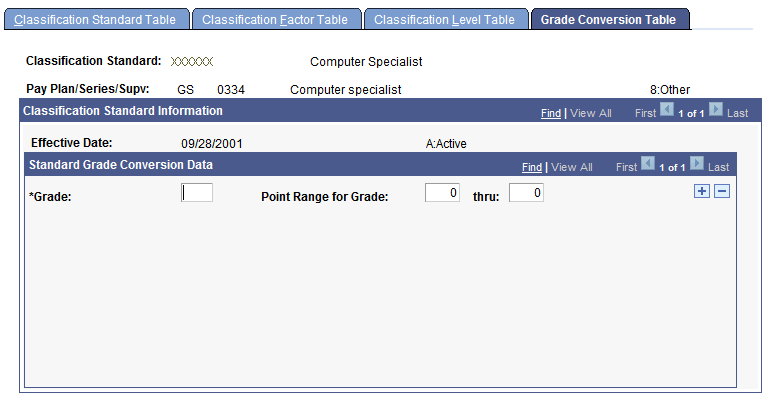Viewport: 768px width, 409px height.
Task: Click View All in Classification Standard Information header
Action: click(x=591, y=113)
